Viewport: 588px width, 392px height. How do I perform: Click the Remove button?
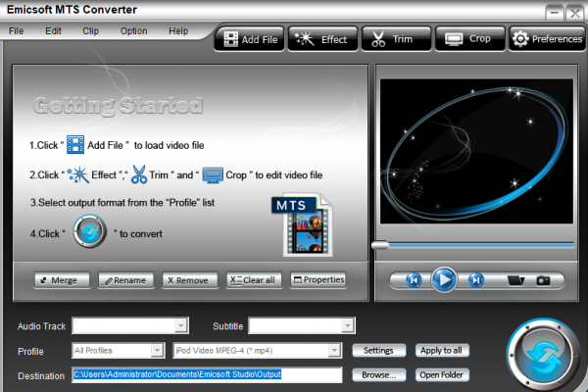(x=190, y=280)
